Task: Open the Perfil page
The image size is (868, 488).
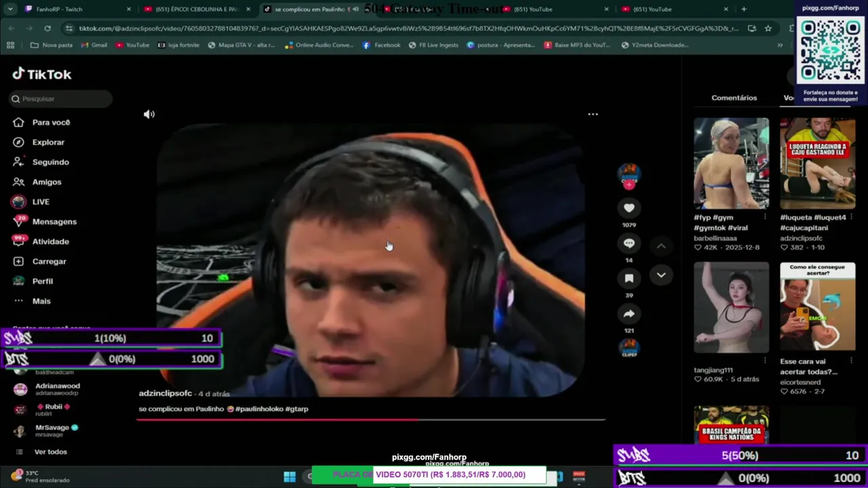Action: click(42, 281)
